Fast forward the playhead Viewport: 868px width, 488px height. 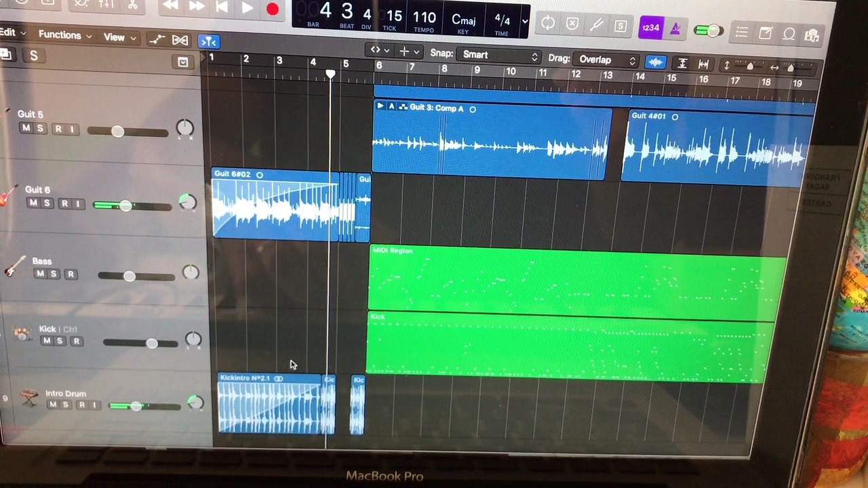tap(197, 6)
